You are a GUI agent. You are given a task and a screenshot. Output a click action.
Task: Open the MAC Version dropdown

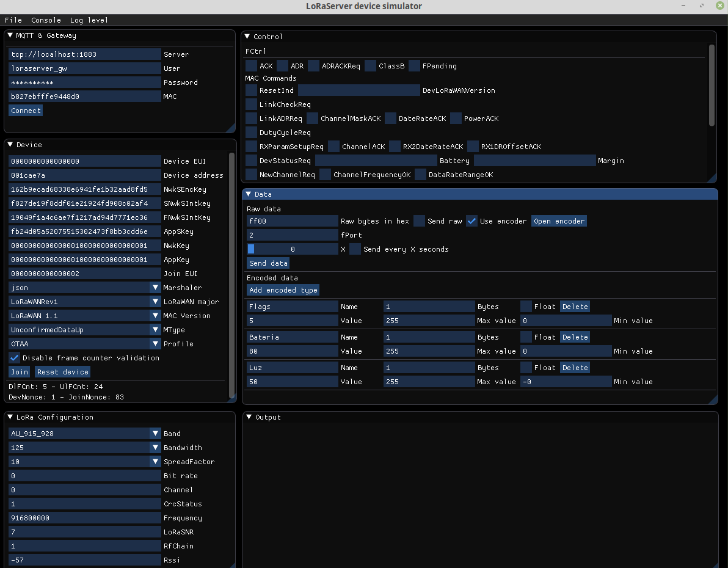point(156,315)
